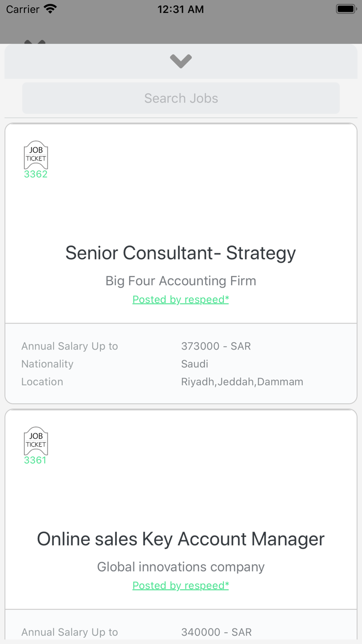Click the battery icon in the status bar
Viewport: 362px width, 644px height.
[345, 8]
